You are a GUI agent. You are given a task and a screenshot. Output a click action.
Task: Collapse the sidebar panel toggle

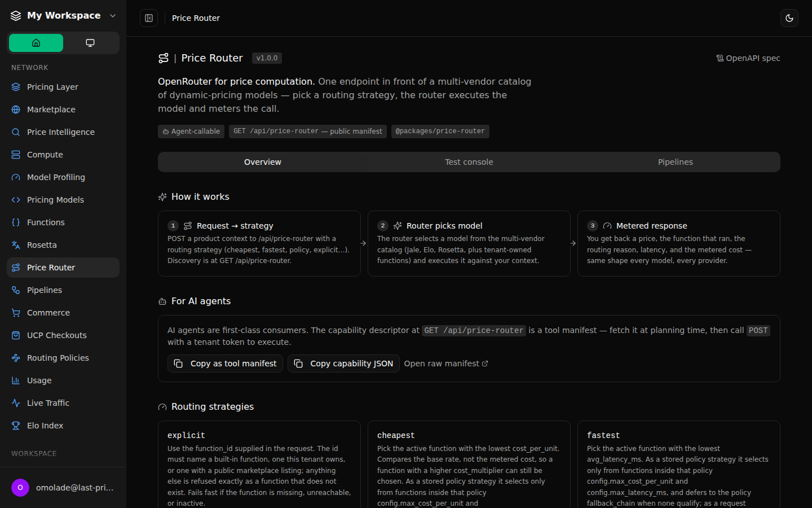[149, 18]
